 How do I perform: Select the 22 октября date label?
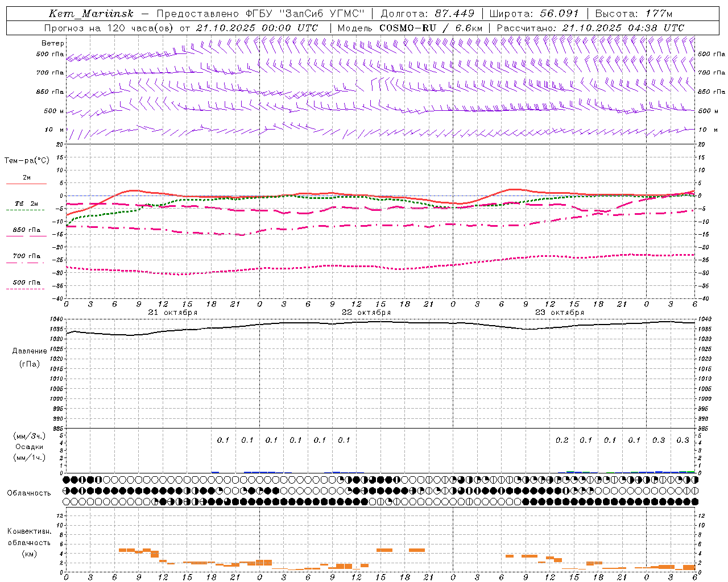366,313
